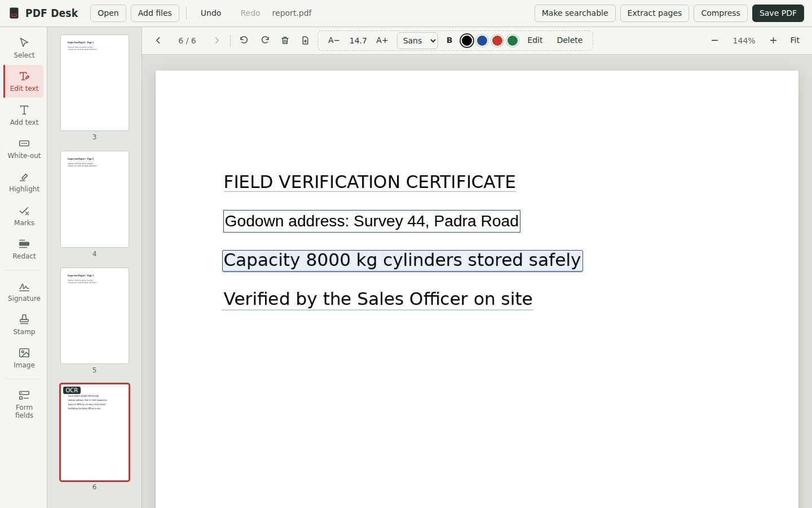812x508 pixels.
Task: Pick the red text color
Action: [497, 41]
